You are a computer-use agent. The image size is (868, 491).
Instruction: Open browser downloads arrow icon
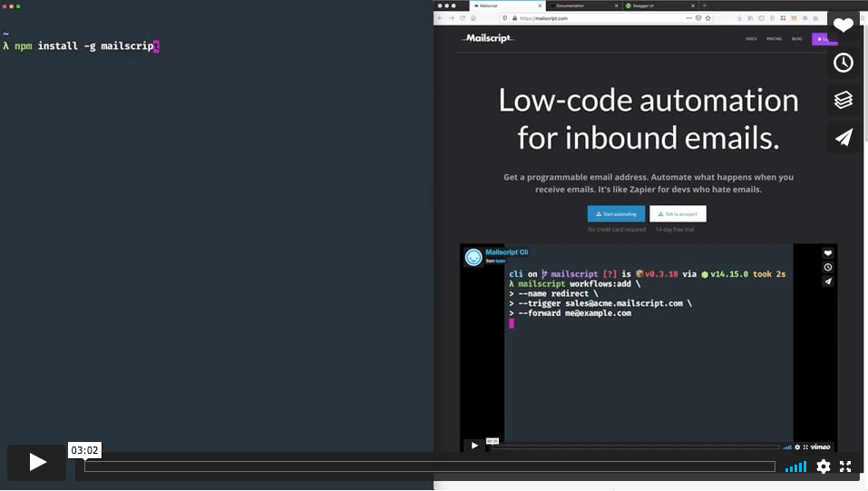point(739,18)
